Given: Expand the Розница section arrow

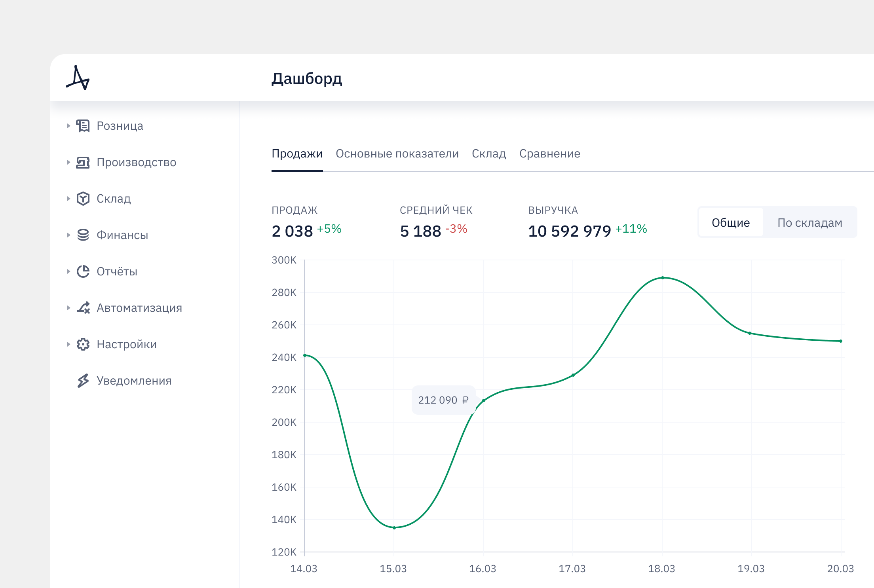Looking at the screenshot, I should click(68, 126).
